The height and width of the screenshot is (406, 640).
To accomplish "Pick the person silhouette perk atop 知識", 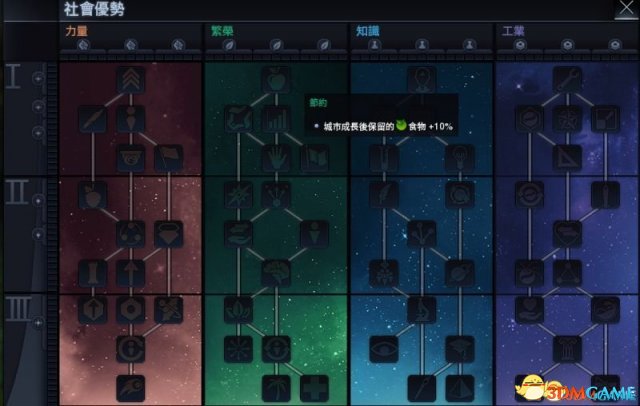I will pyautogui.click(x=422, y=80).
